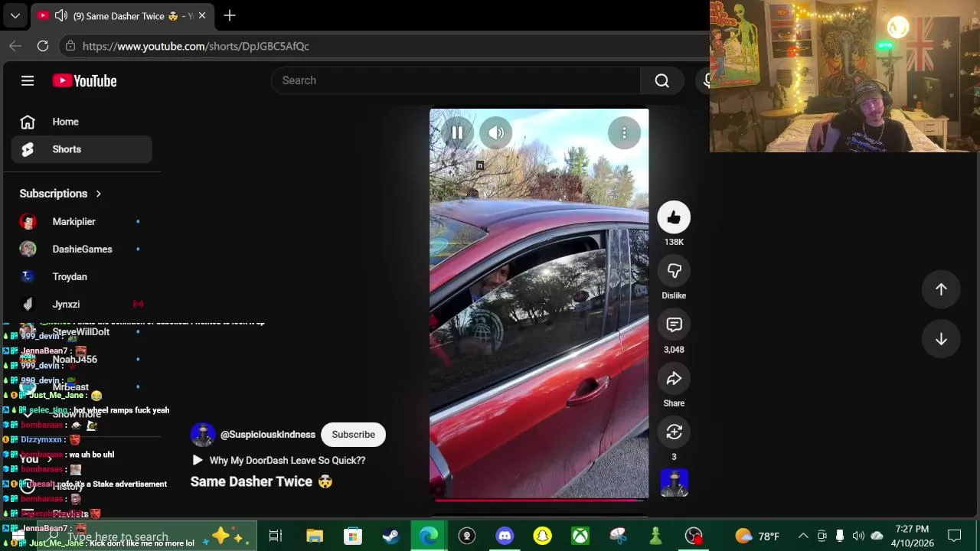
Task: Click the Remix button
Action: pyautogui.click(x=674, y=432)
